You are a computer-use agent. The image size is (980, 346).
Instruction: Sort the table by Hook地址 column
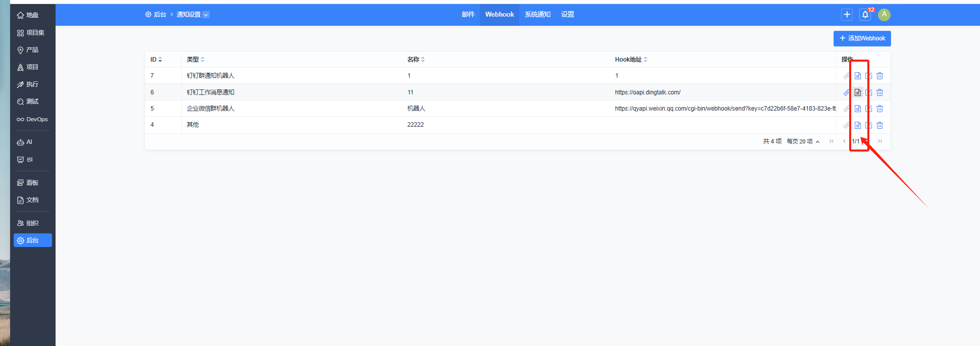coord(631,60)
